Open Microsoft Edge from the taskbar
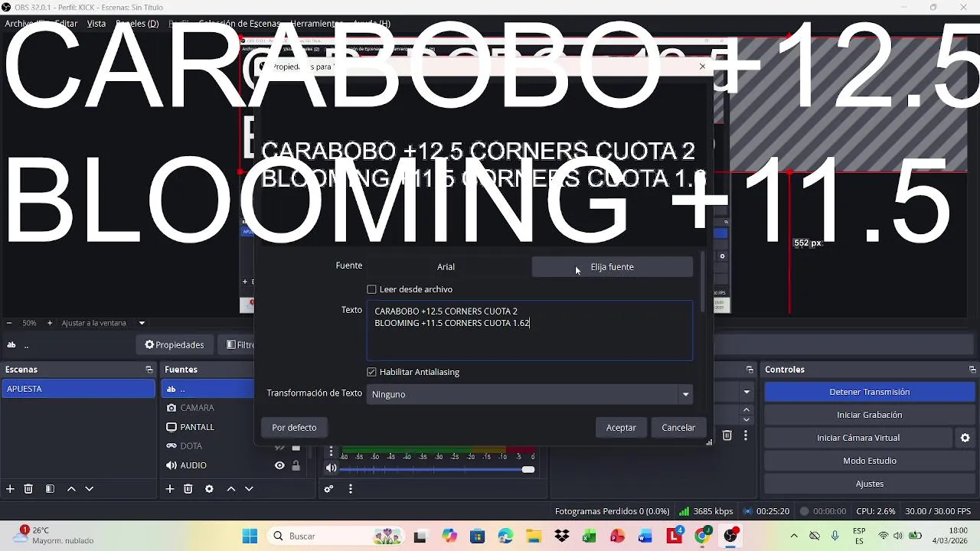The width and height of the screenshot is (980, 551). click(505, 536)
